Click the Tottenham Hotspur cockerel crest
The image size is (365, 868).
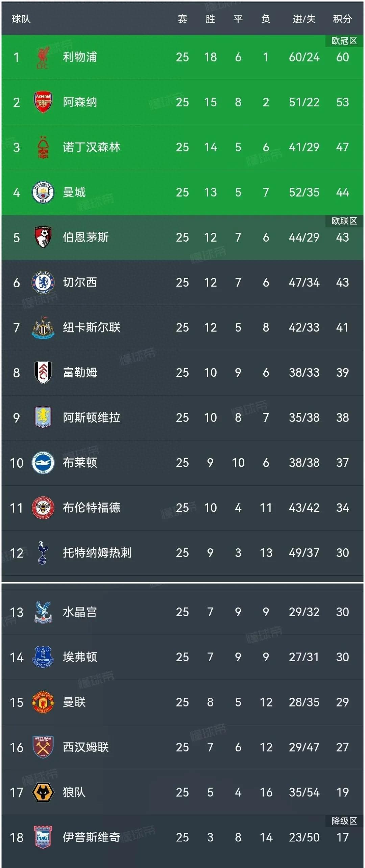43,553
